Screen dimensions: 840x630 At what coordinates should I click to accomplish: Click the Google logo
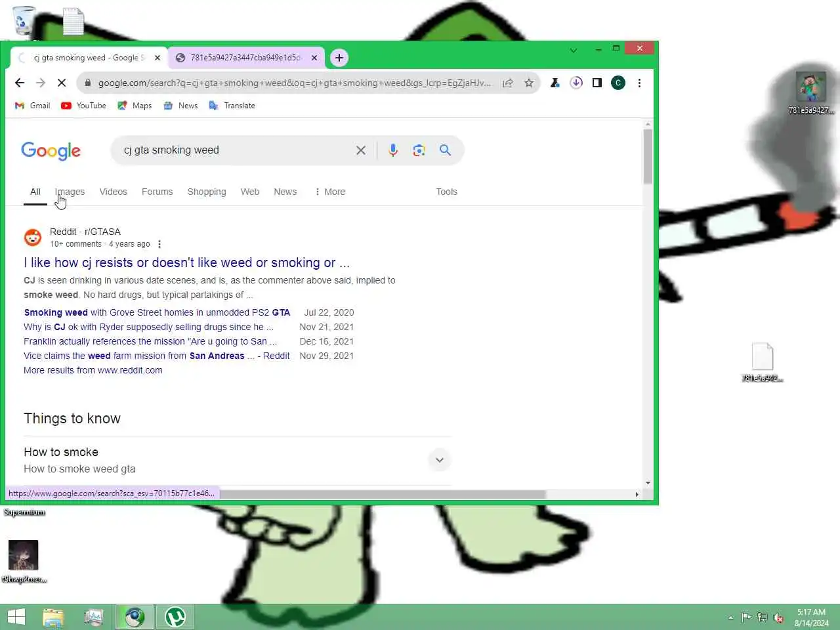(51, 151)
